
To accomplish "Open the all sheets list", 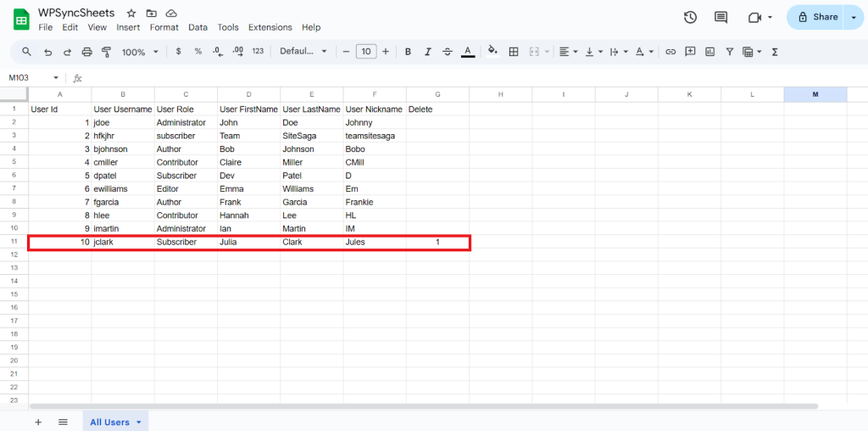I will point(63,423).
